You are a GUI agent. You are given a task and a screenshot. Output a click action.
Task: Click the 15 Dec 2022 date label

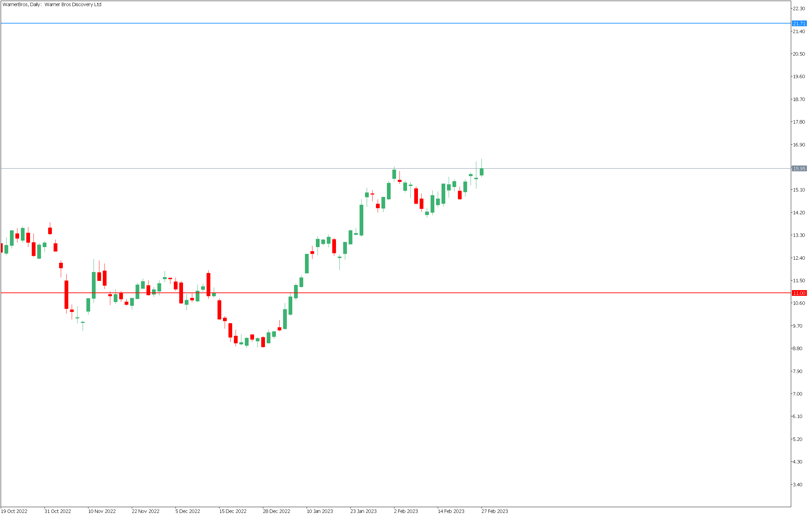pos(233,511)
